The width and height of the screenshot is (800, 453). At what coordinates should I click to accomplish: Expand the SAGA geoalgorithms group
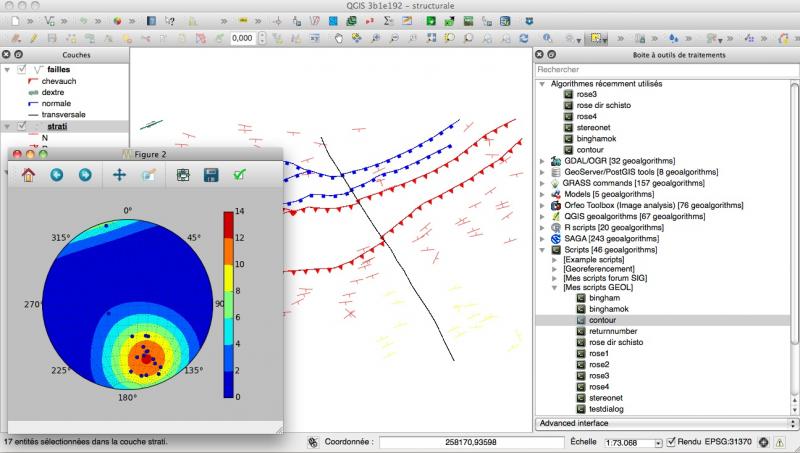543,239
